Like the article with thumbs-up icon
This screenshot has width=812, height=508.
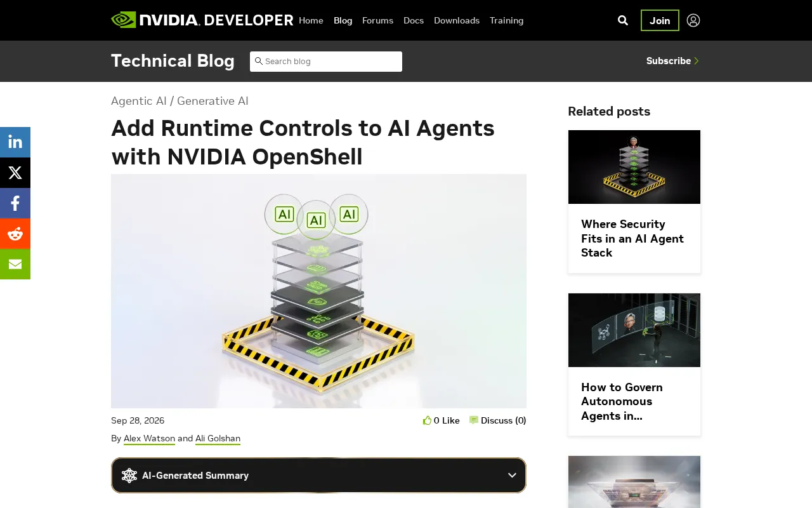tap(427, 420)
